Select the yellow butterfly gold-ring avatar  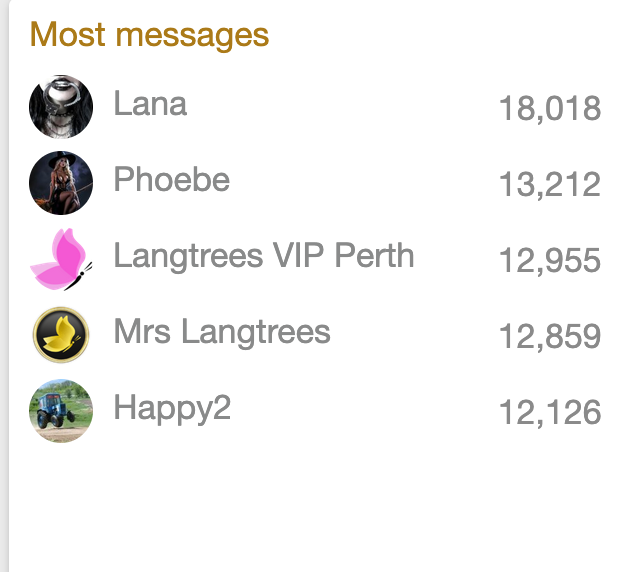click(61, 335)
